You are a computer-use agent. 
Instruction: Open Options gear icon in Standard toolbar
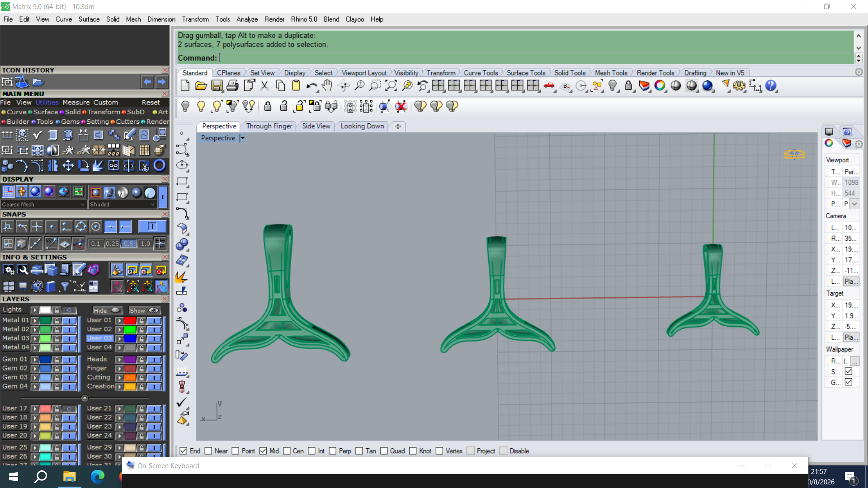pyautogui.click(x=739, y=86)
